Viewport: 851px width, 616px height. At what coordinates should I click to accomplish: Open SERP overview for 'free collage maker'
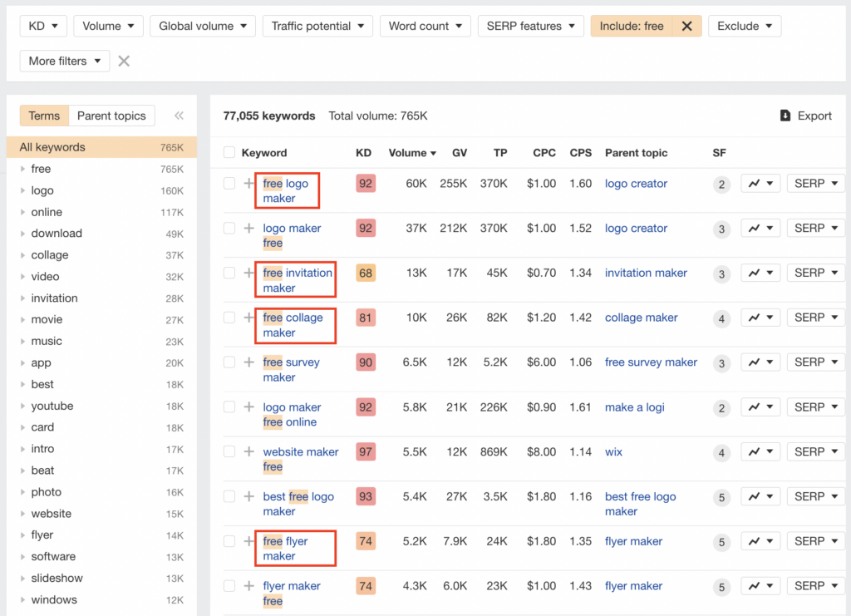tap(816, 318)
